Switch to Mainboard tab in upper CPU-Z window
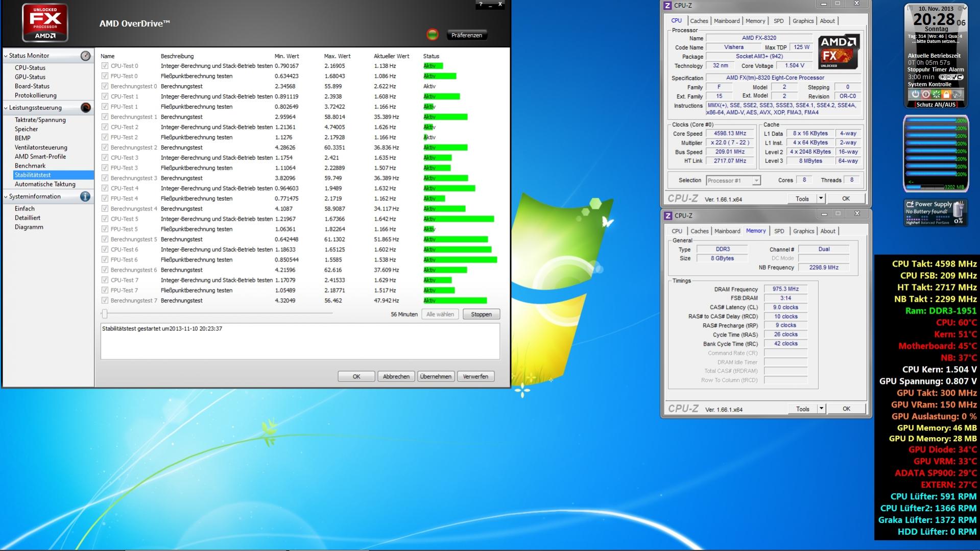The height and width of the screenshot is (551, 980). point(727,21)
